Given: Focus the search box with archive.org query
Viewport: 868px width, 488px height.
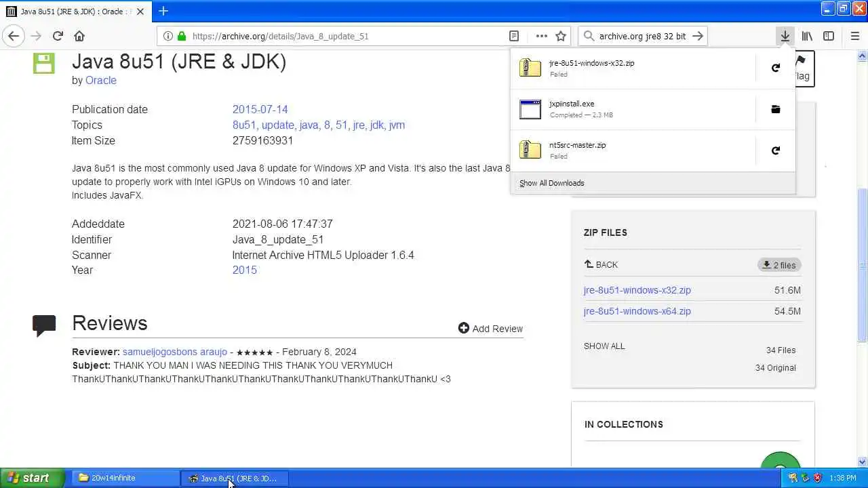Looking at the screenshot, I should coord(642,36).
